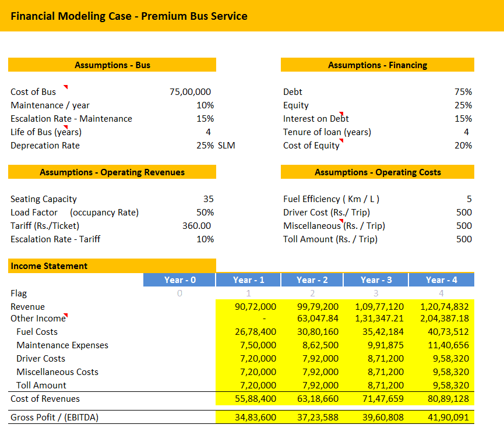Screen dimensions: 504x428
Task: Click the Tariff value 360.00 cell
Action: (197, 226)
